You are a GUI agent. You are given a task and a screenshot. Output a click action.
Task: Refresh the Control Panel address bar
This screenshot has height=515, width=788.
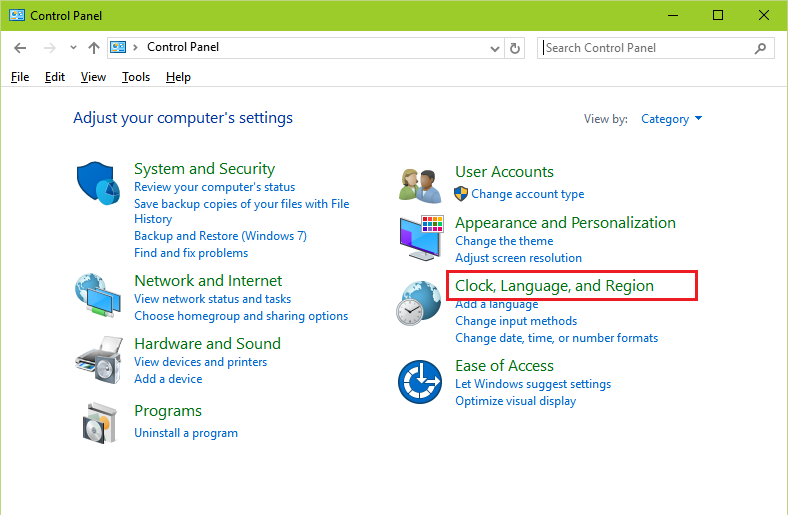coord(515,48)
